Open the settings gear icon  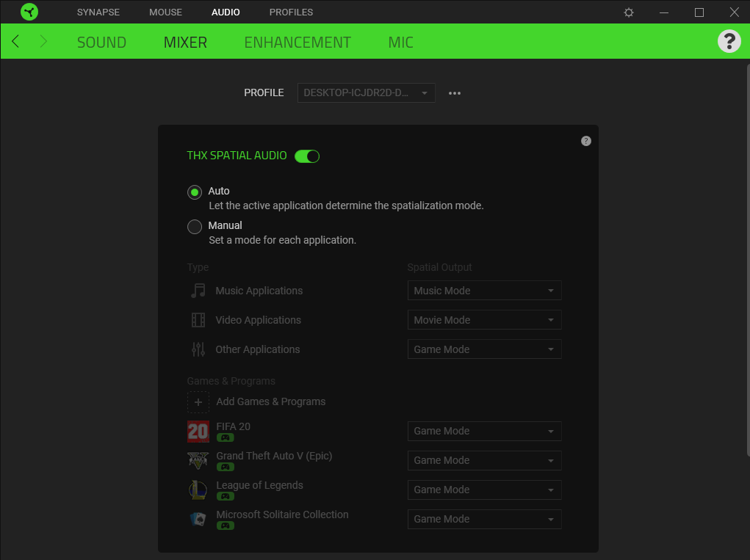tap(629, 12)
